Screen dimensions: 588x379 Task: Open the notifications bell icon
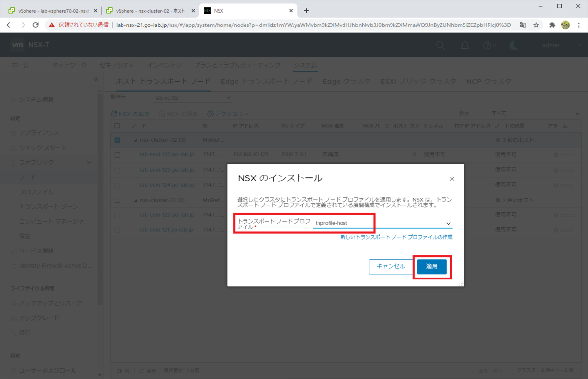[465, 45]
